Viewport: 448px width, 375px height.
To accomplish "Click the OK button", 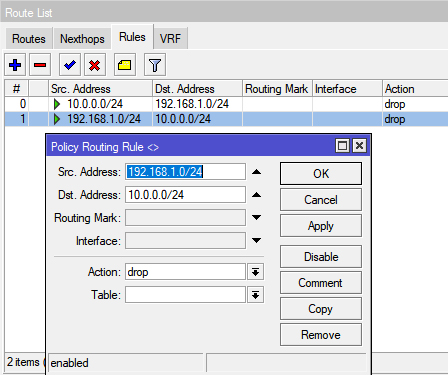I will (x=321, y=174).
